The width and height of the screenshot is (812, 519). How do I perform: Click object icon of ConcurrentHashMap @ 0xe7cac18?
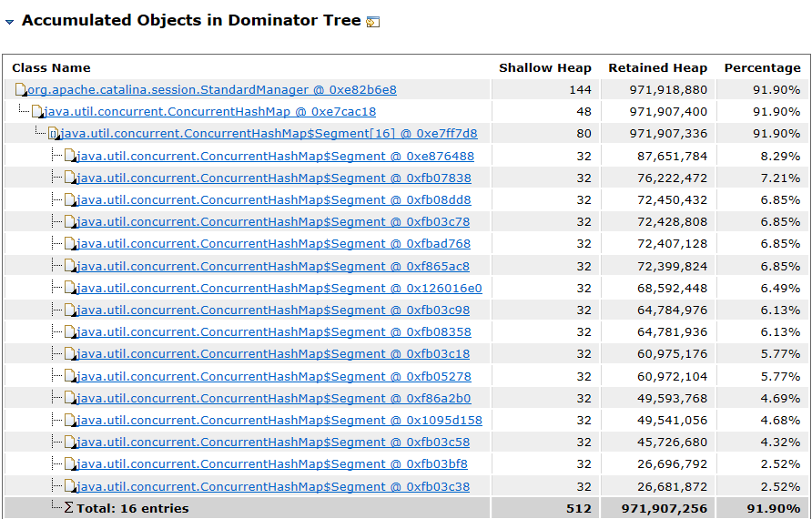37,112
